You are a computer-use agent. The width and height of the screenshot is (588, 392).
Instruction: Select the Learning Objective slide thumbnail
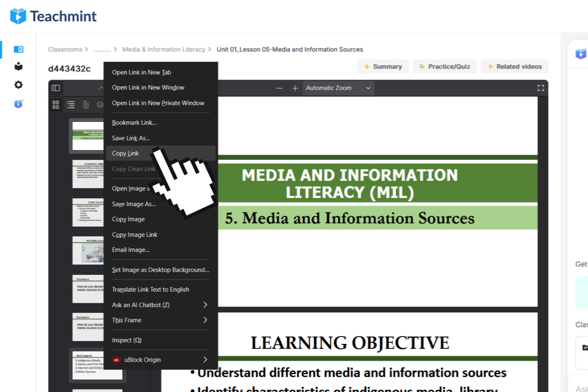pos(88,174)
